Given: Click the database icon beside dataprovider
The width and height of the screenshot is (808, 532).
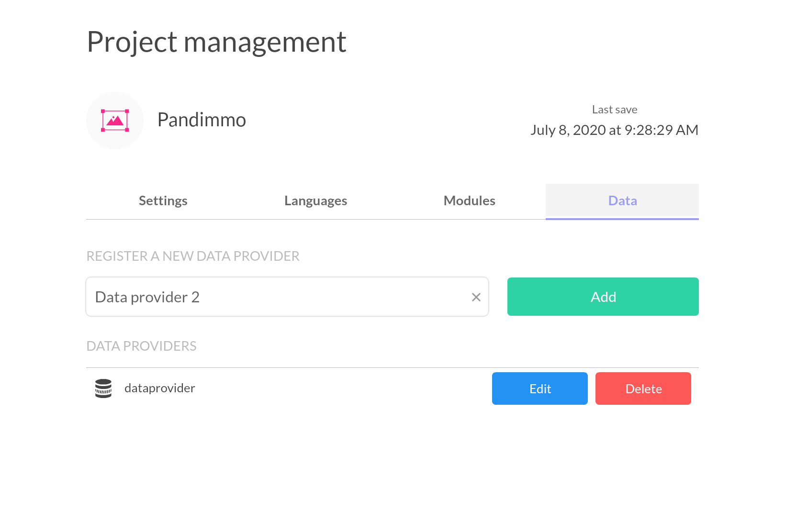Looking at the screenshot, I should (x=103, y=388).
